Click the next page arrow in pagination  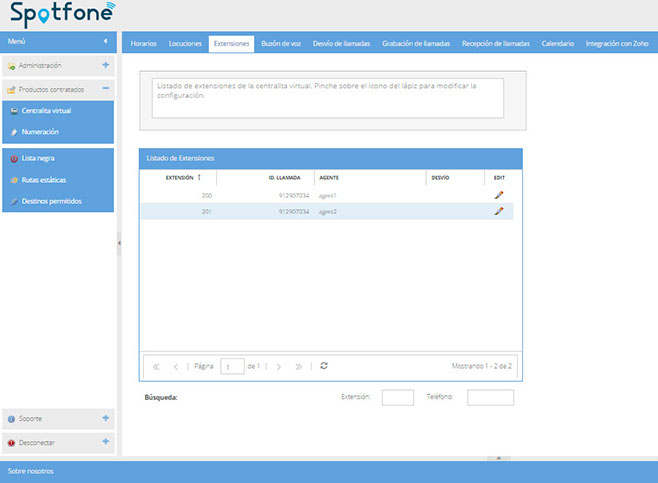[x=278, y=367]
